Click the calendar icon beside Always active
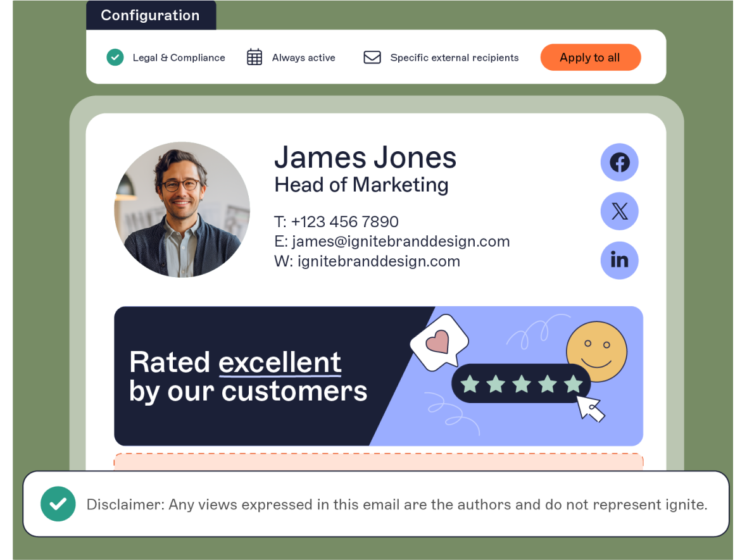The height and width of the screenshot is (560, 747). point(254,57)
